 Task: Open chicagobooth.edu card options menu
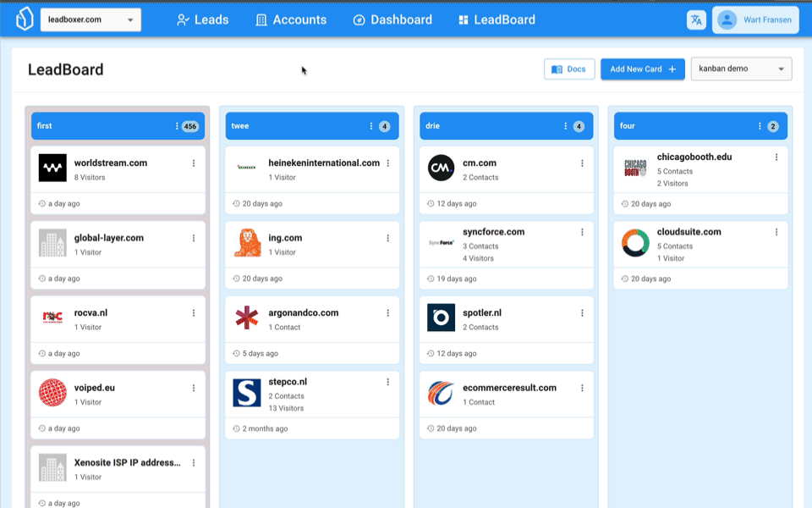click(x=776, y=157)
